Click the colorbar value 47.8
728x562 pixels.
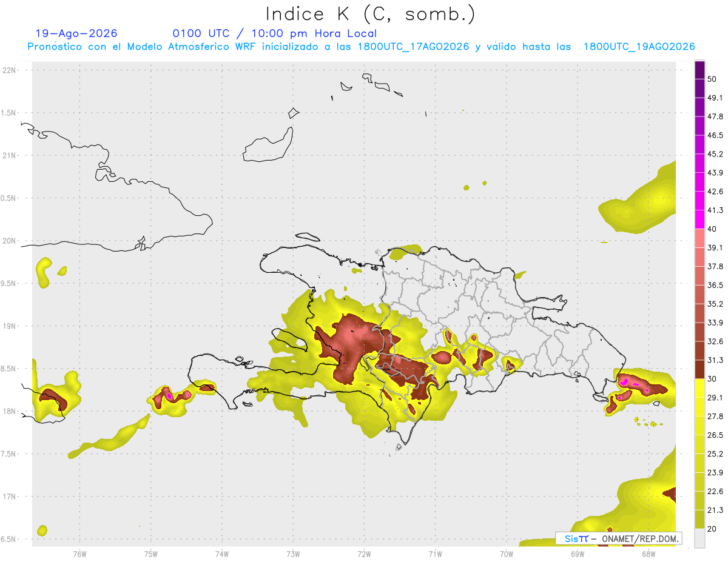[715, 116]
